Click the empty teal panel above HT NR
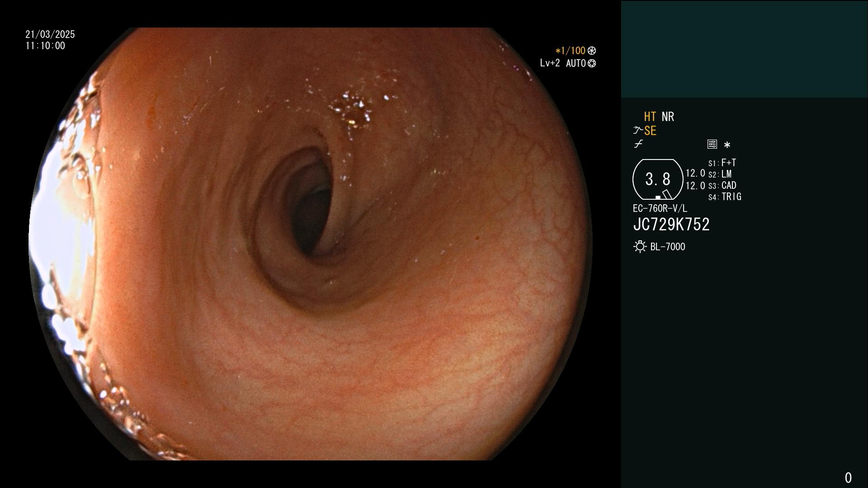Screen dimensions: 868x488 coord(744,49)
